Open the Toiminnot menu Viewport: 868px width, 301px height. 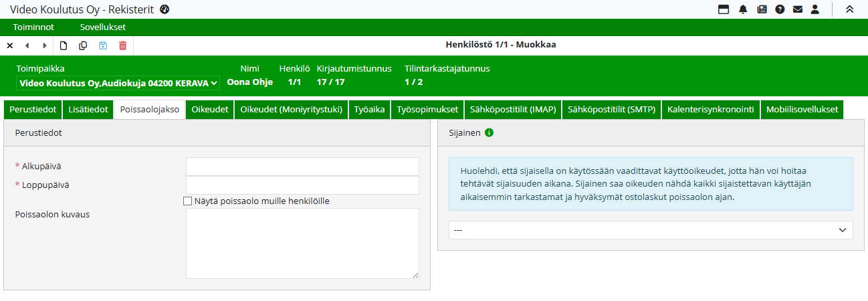[x=33, y=27]
